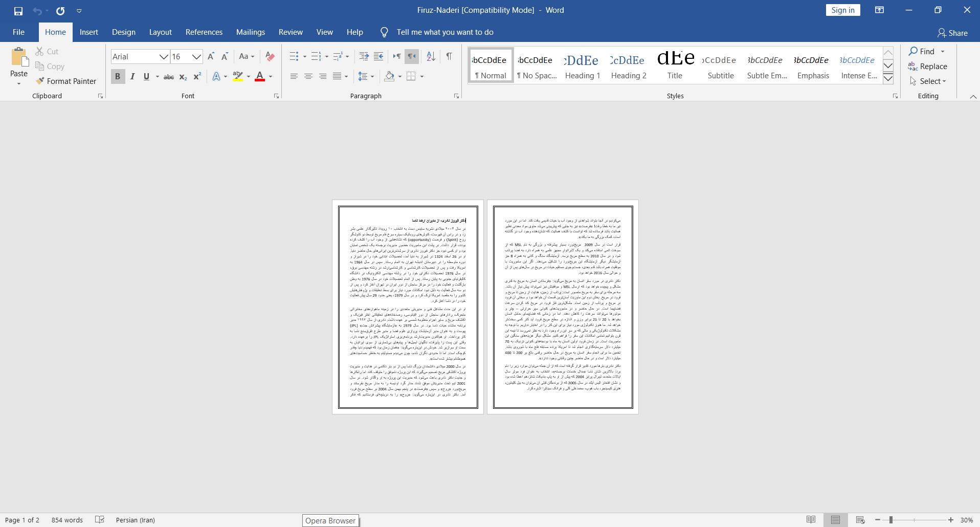Expand the Borders dropdown arrow

click(422, 77)
